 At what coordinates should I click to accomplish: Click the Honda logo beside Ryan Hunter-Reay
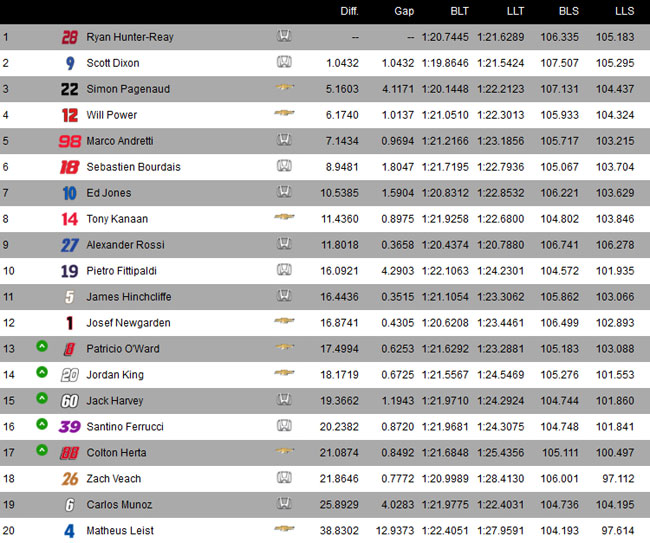pos(284,36)
